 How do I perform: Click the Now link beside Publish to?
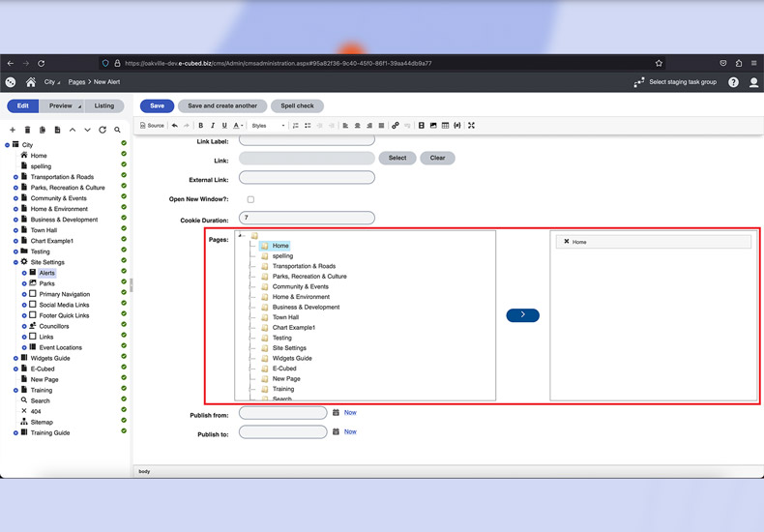point(350,432)
